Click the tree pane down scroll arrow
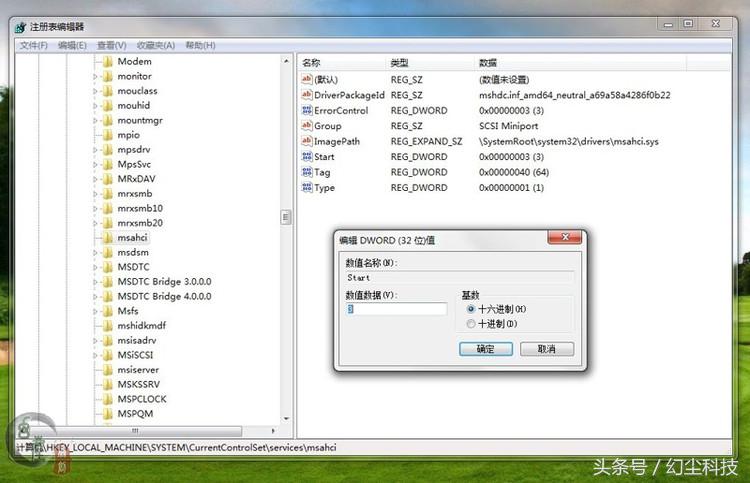The width and height of the screenshot is (750, 483). (x=286, y=419)
